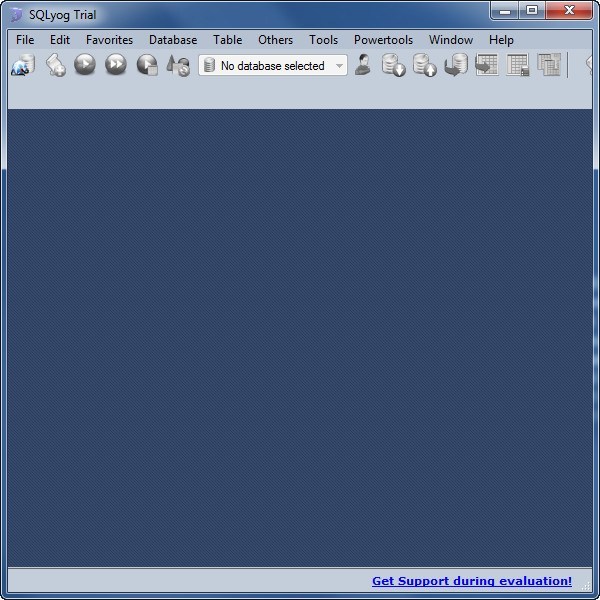Viewport: 600px width, 600px height.
Task: Open the Window menu
Action: [451, 40]
